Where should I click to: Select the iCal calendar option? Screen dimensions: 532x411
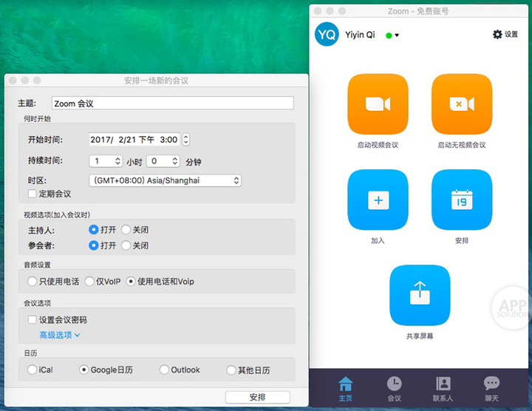coord(32,370)
